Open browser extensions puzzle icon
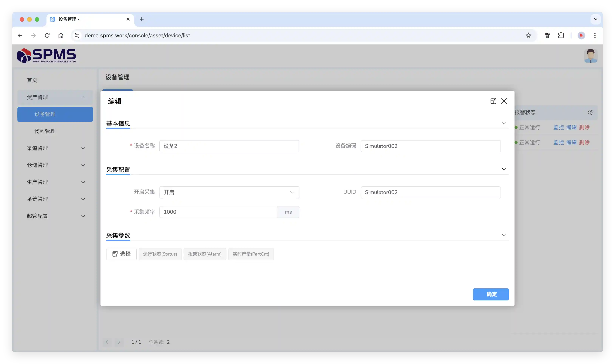The image size is (615, 364). [x=561, y=35]
